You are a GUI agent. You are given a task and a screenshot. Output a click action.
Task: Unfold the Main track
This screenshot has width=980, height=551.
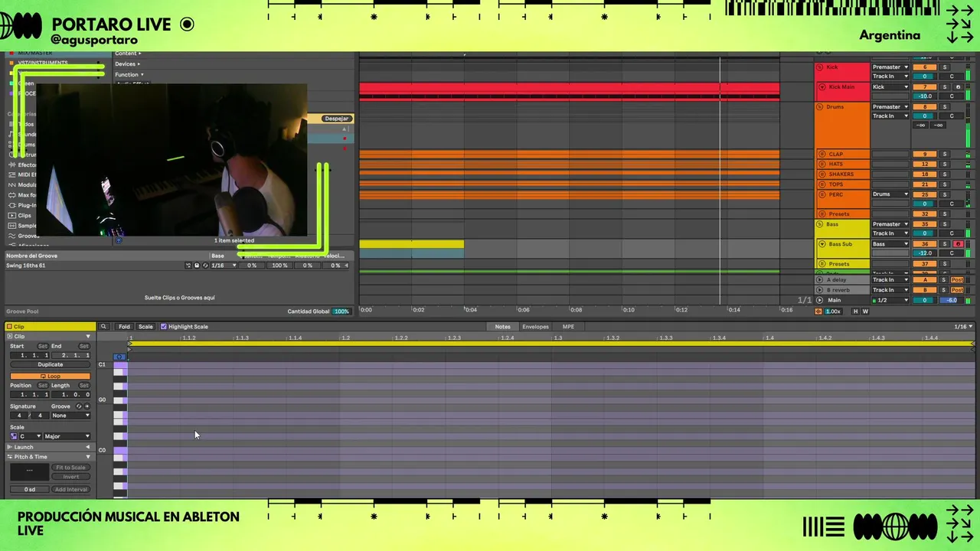click(x=820, y=300)
